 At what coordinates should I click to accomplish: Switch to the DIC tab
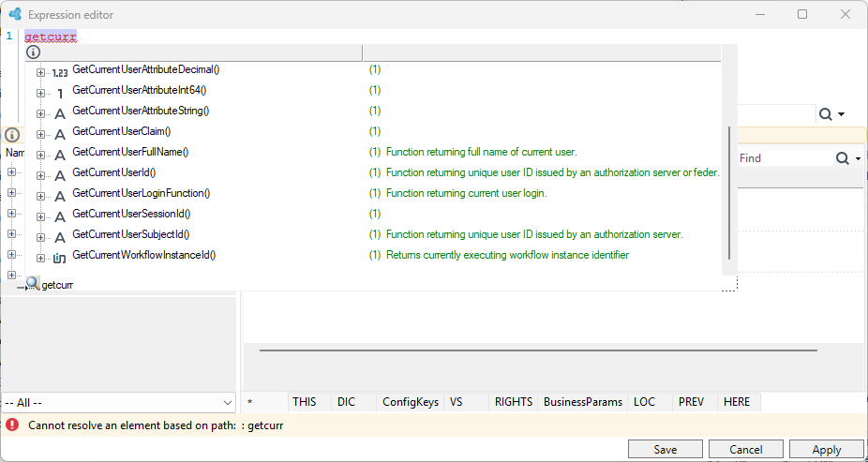click(353, 402)
